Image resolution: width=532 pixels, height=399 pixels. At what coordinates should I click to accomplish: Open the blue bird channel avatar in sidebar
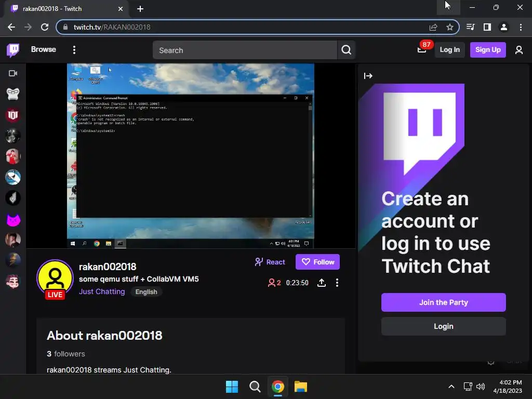[13, 177]
